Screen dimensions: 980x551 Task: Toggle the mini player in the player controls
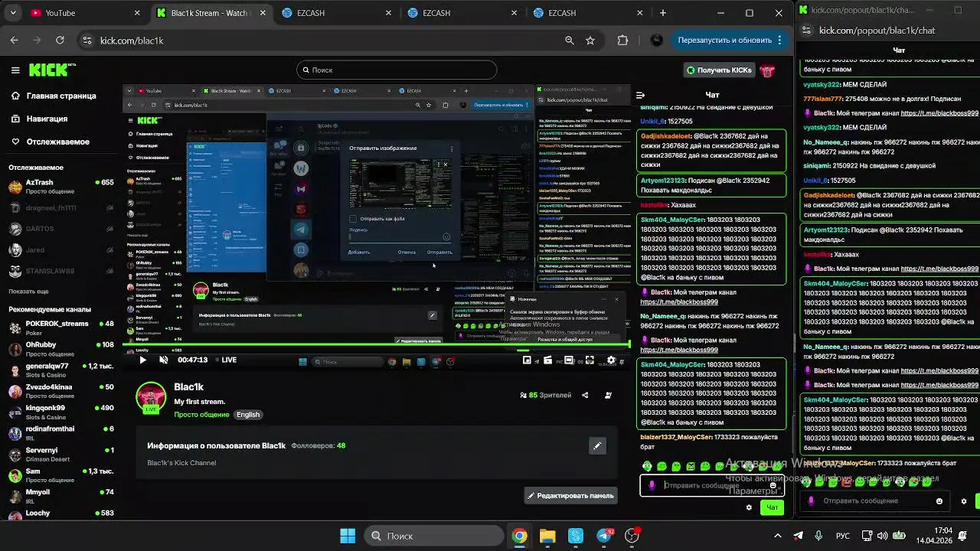click(527, 360)
